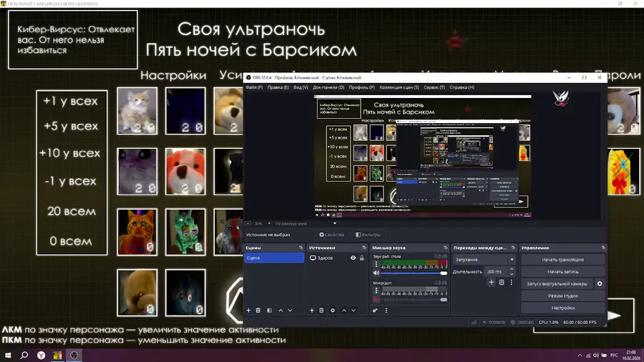644x362 pixels.
Task: Open scene filters icon in Сцены dock
Action: [270, 310]
